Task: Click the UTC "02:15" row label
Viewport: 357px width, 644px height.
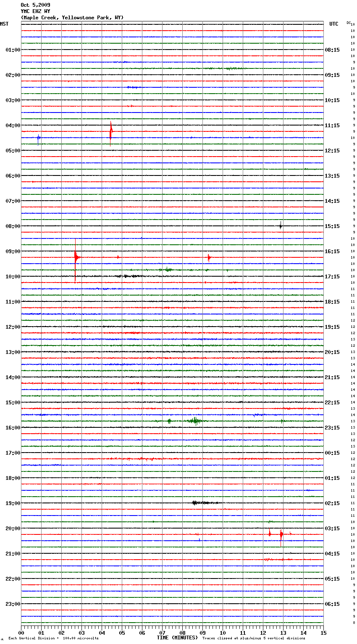Action: pos(332,503)
